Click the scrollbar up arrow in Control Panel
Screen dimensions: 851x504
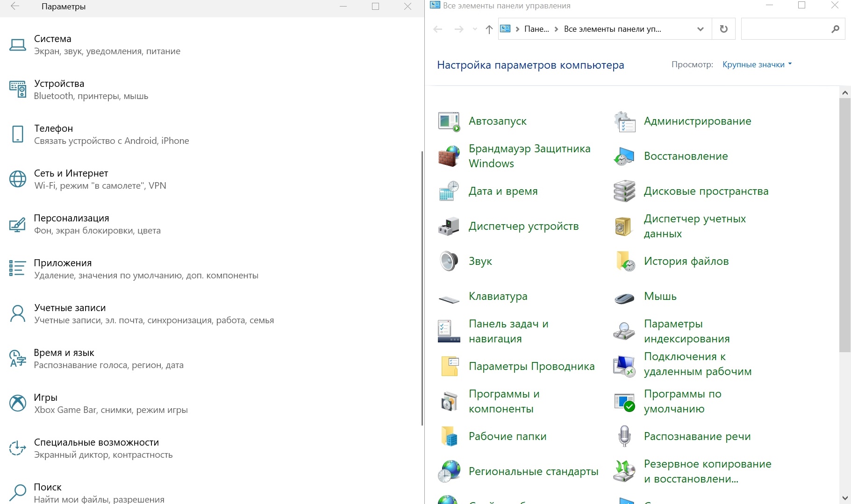click(845, 92)
